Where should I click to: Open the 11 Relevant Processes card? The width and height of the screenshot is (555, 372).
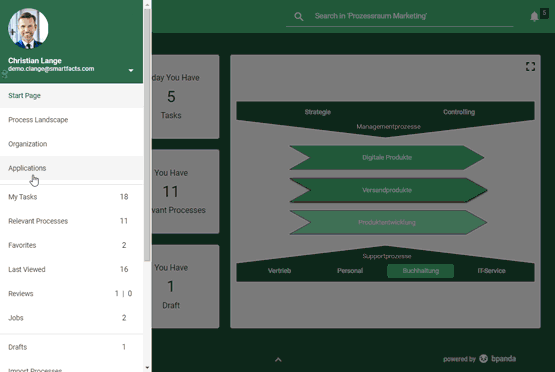point(185,191)
